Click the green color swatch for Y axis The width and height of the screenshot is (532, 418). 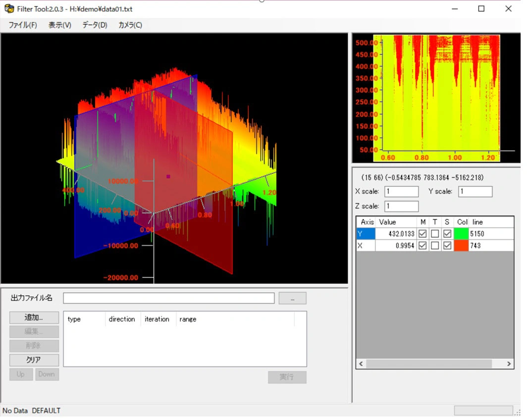point(461,233)
